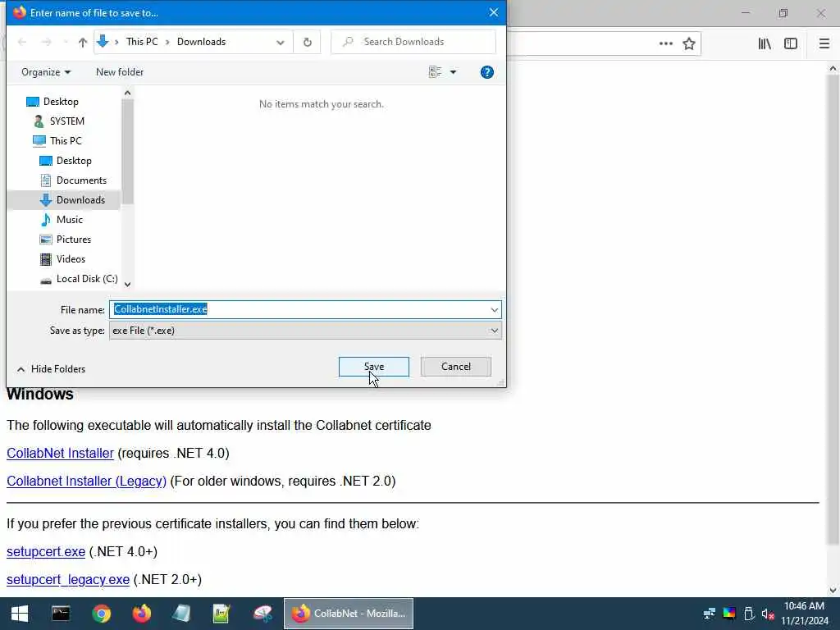Cancel the save dialog
Viewport: 840px width, 630px height.
click(x=456, y=367)
